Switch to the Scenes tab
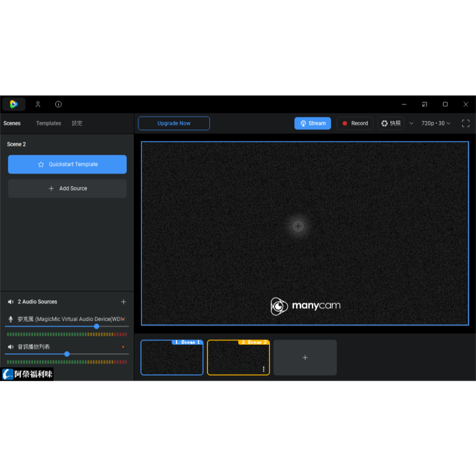476x476 pixels. [x=12, y=123]
